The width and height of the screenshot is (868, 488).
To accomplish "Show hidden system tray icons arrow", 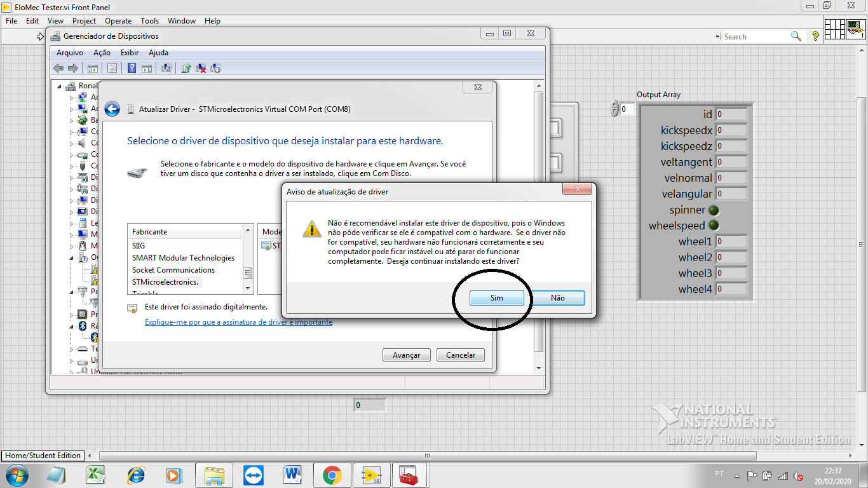I will [x=736, y=475].
